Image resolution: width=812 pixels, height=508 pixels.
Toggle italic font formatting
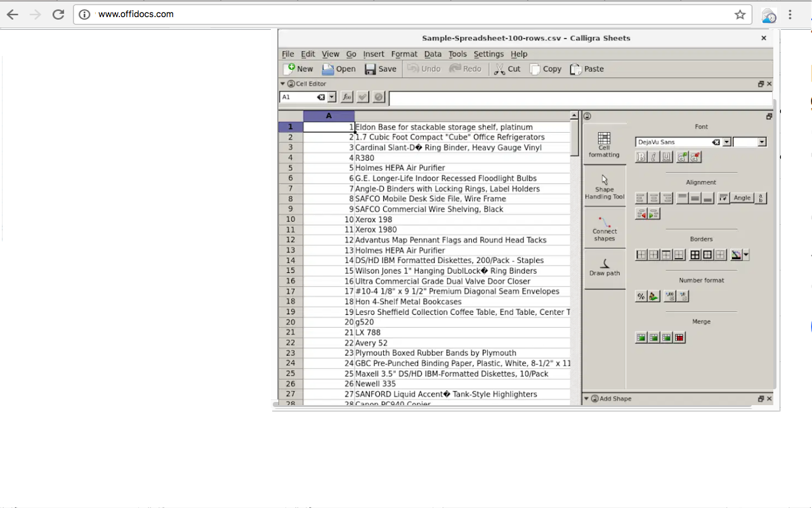click(x=653, y=157)
